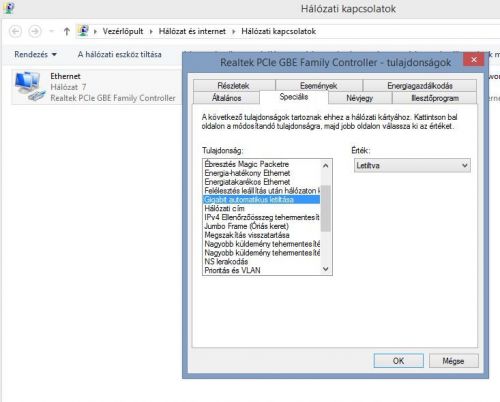The height and width of the screenshot is (402, 500).
Task: Open the Rendezés dropdown menu
Action: pyautogui.click(x=35, y=54)
